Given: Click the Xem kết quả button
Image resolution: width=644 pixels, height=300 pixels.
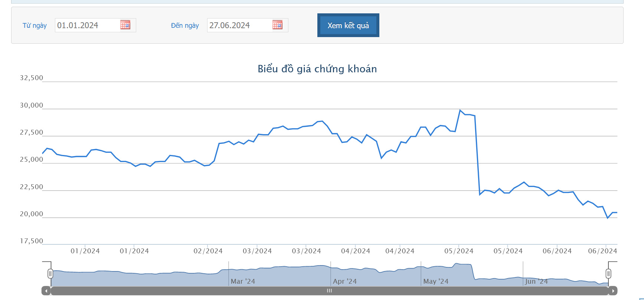Looking at the screenshot, I should [348, 25].
